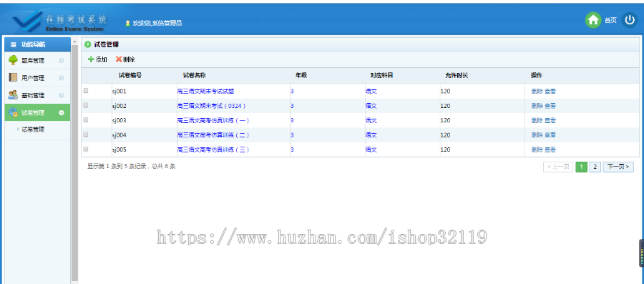Click the record count text 总共 6 条
This screenshot has width=644, height=284.
163,167
